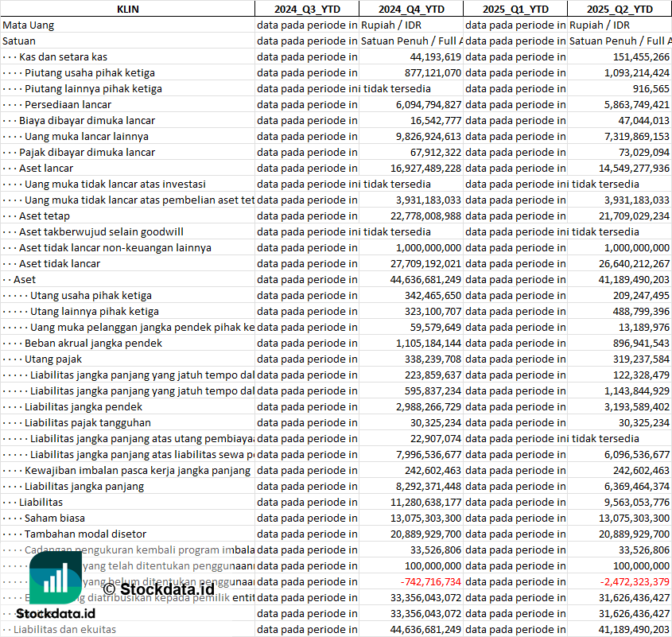
Task: Select the 2024_Q3_YTD column header
Action: (x=307, y=9)
